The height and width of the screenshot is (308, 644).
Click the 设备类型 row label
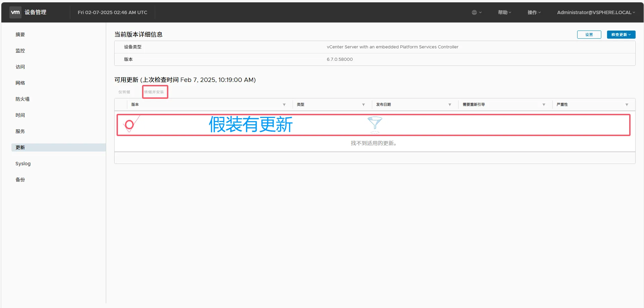click(133, 47)
